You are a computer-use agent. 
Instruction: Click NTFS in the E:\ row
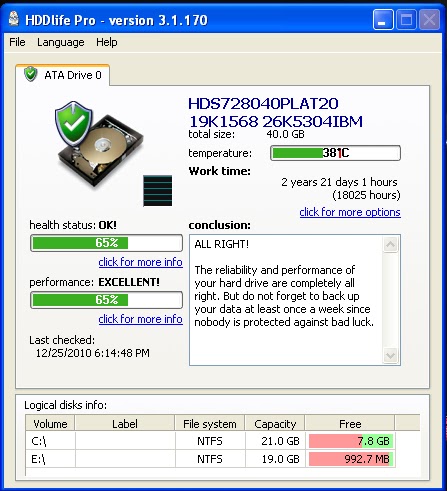click(x=210, y=459)
